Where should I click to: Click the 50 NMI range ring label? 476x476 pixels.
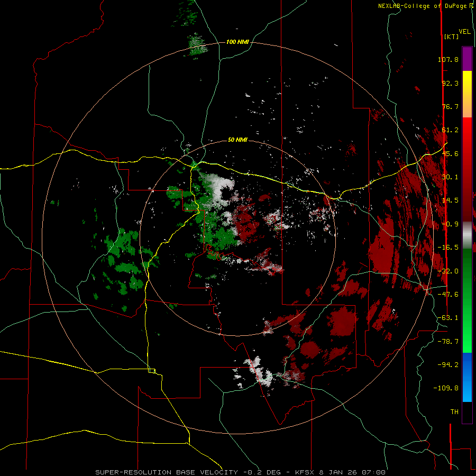tap(237, 140)
